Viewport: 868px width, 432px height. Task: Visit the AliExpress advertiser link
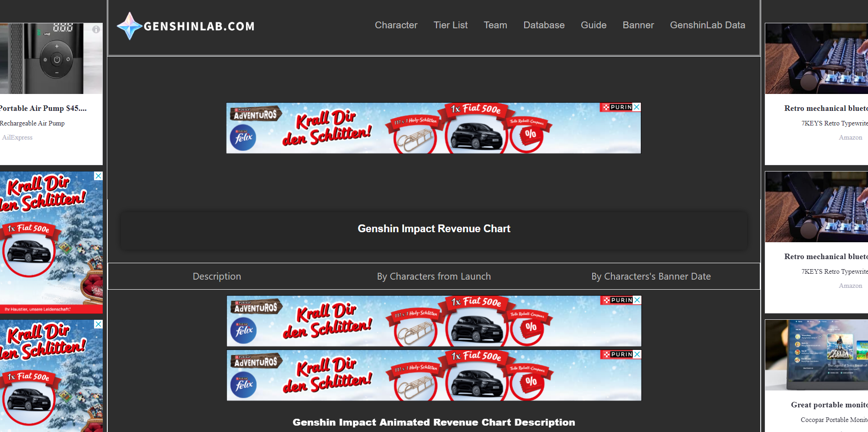(17, 137)
